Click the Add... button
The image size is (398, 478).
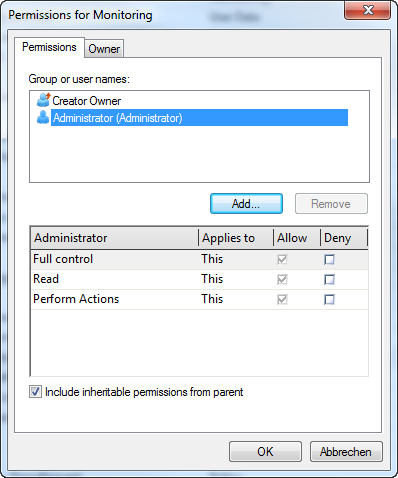pos(246,204)
